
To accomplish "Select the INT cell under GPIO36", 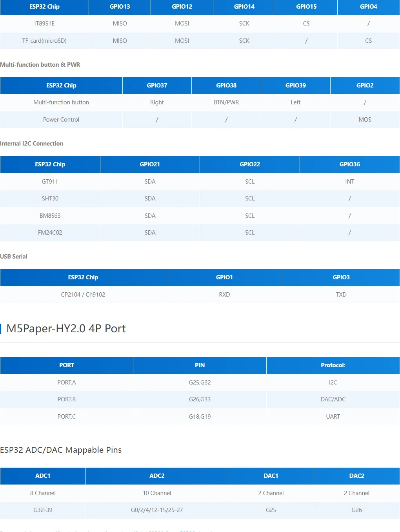I will (349, 182).
